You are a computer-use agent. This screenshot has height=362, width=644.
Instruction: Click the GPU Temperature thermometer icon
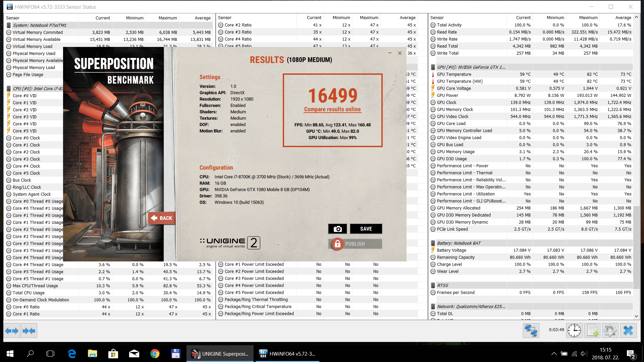[x=433, y=74]
